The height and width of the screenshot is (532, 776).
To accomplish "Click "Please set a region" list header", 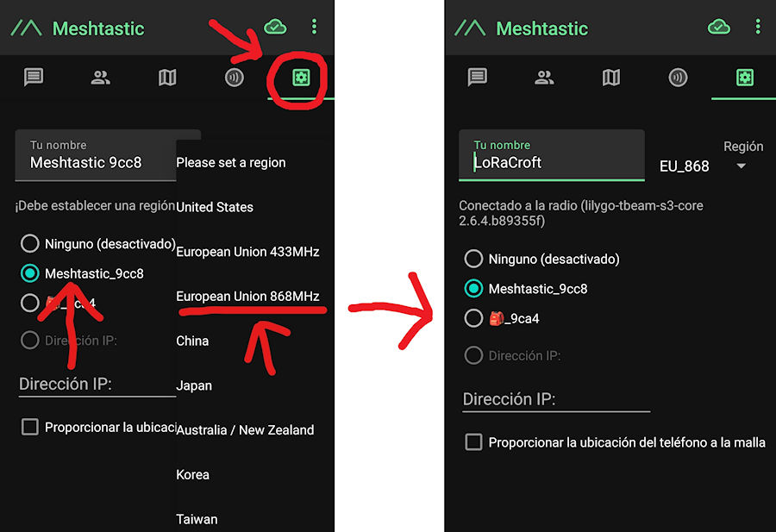I will point(231,162).
